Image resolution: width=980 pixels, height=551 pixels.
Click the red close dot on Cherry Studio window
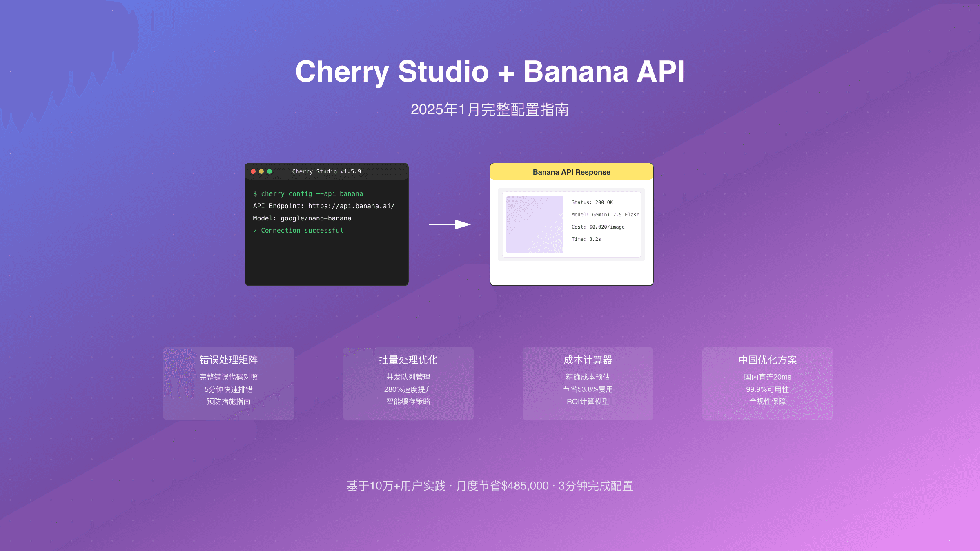[253, 171]
